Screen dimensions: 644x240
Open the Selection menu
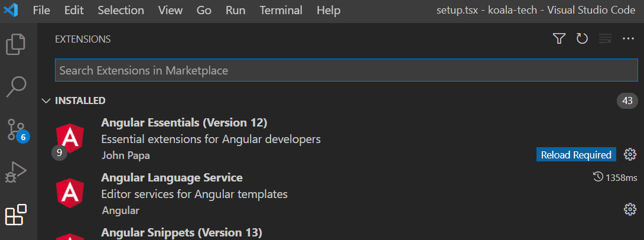[x=121, y=11]
